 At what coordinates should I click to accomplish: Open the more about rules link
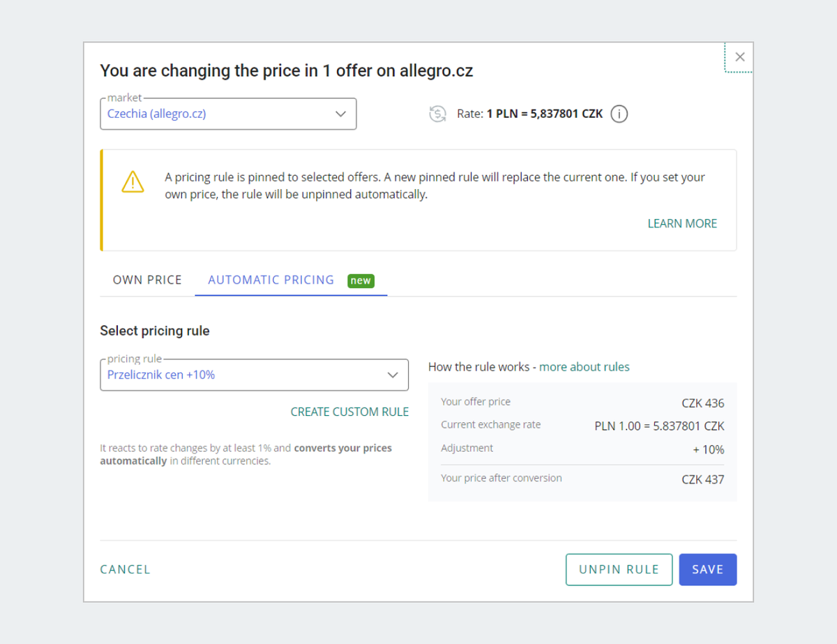coord(585,367)
